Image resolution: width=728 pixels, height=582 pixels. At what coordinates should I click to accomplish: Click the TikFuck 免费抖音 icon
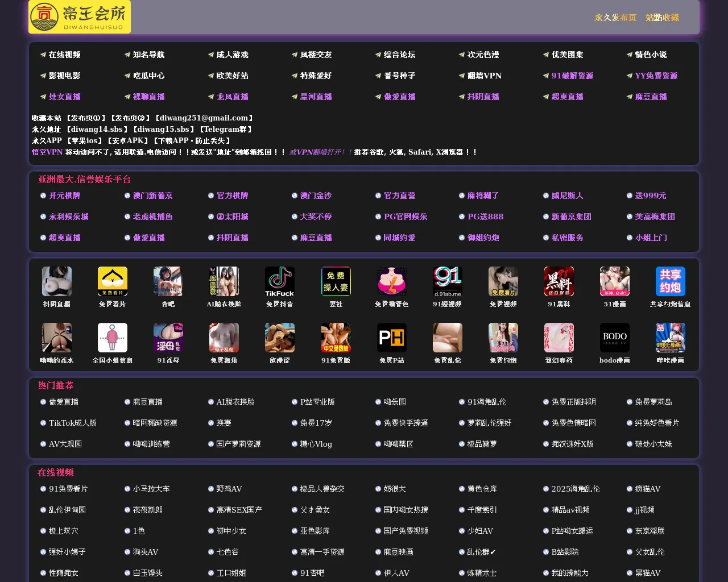[x=279, y=282]
